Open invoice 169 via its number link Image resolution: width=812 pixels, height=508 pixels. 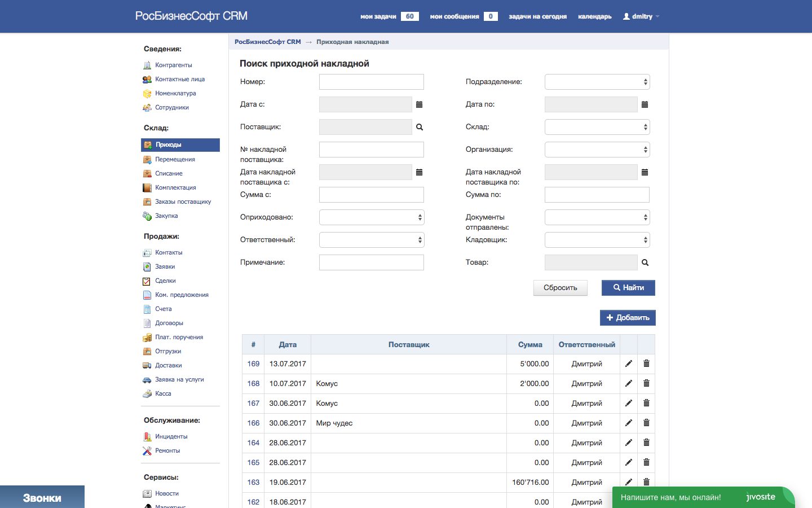(253, 364)
